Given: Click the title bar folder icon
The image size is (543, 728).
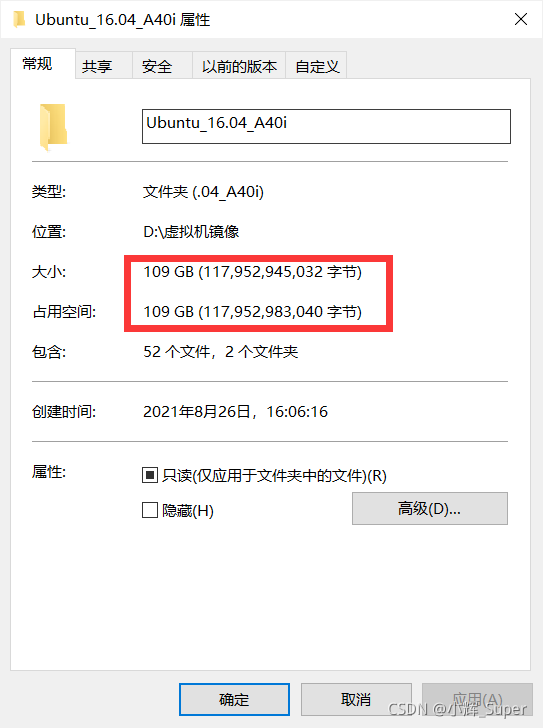Looking at the screenshot, I should [x=19, y=19].
